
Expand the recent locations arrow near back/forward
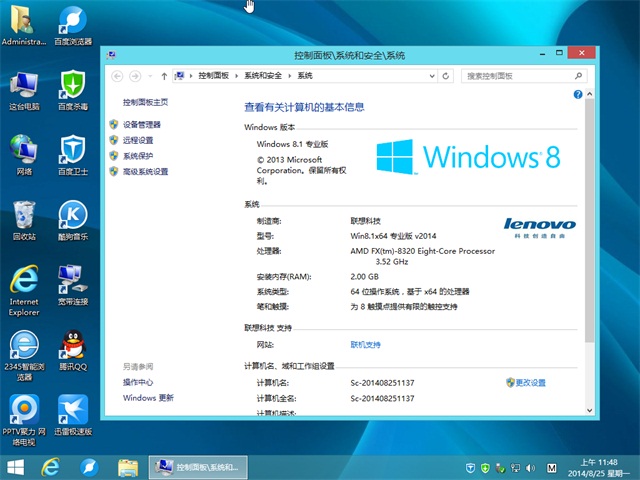(150, 76)
